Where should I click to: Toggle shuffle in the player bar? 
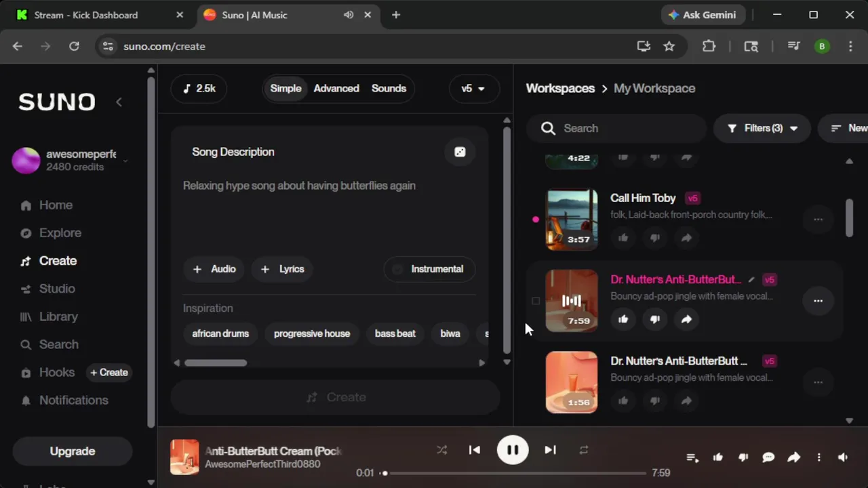441,450
